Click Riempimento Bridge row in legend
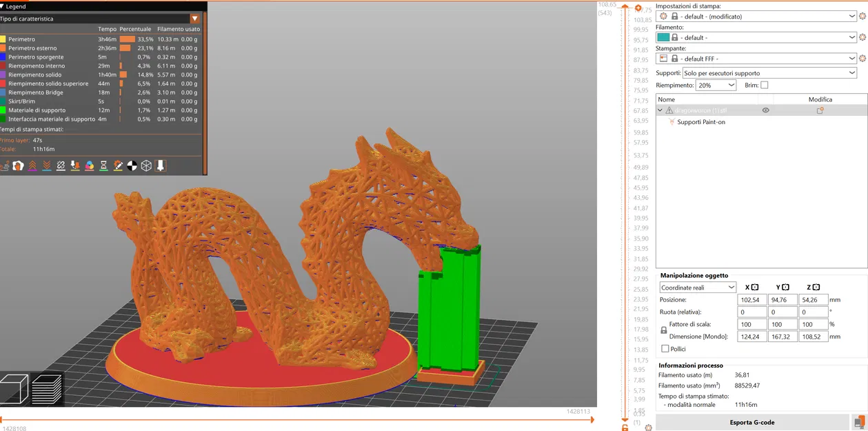The image size is (868, 431). point(101,92)
